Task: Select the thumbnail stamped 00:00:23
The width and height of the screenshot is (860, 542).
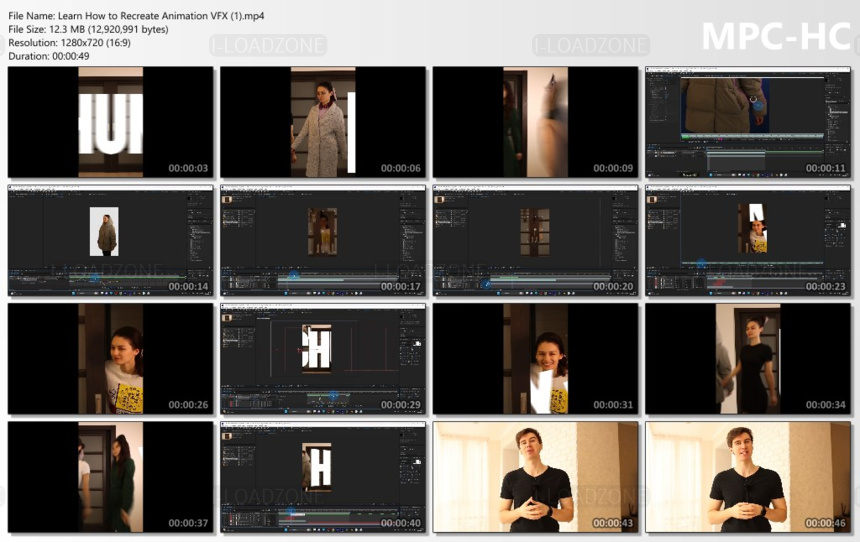Action: [748, 240]
